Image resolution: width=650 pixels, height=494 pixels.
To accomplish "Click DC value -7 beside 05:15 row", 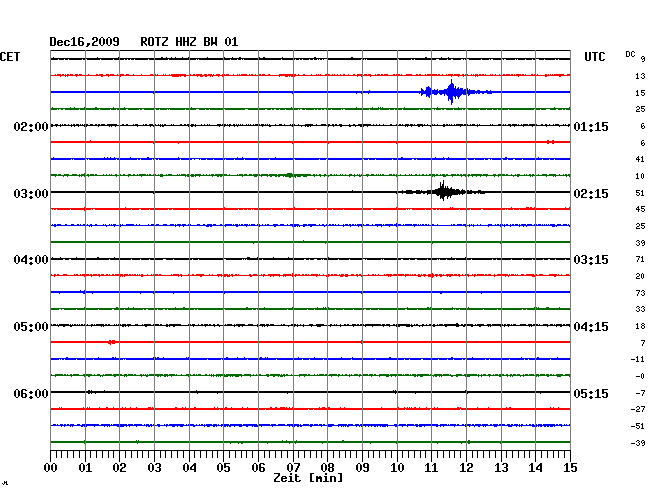I will coord(640,393).
